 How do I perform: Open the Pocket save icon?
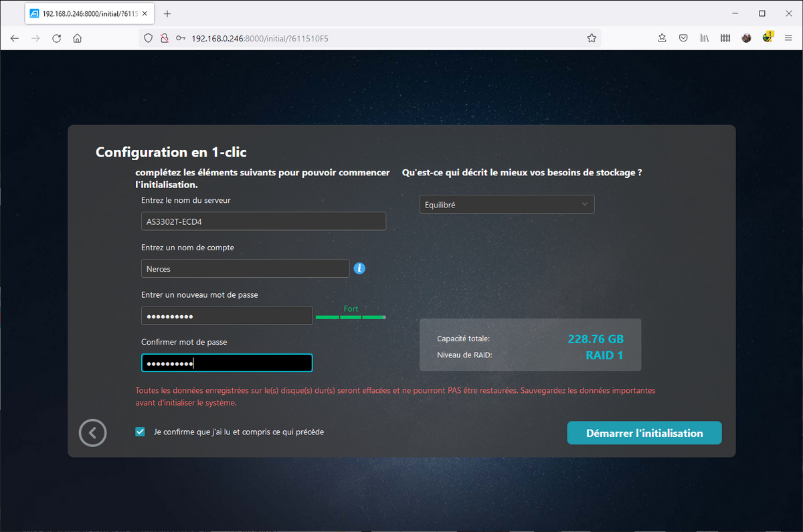coord(683,38)
